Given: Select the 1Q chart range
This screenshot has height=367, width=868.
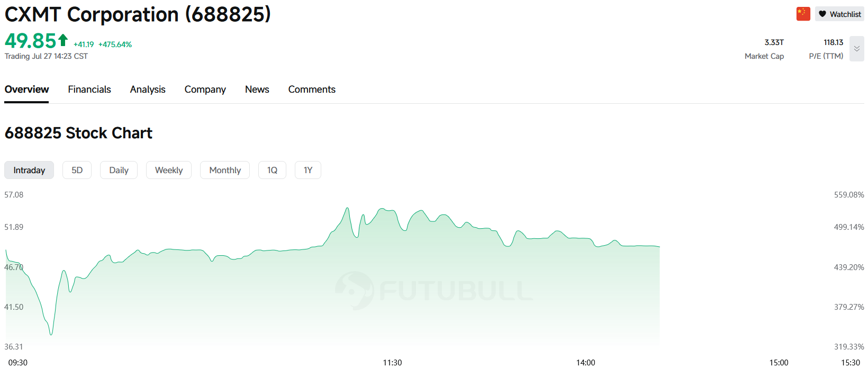Looking at the screenshot, I should (x=272, y=170).
